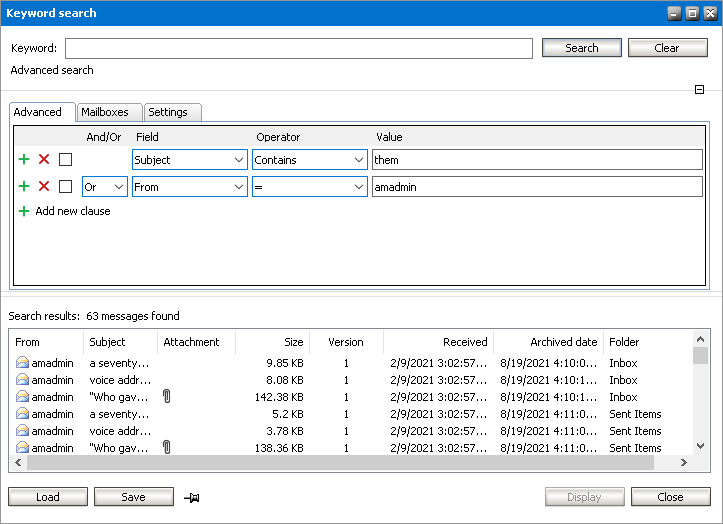Expand the Subject field dropdown
The width and height of the screenshot is (723, 524).
[190, 160]
